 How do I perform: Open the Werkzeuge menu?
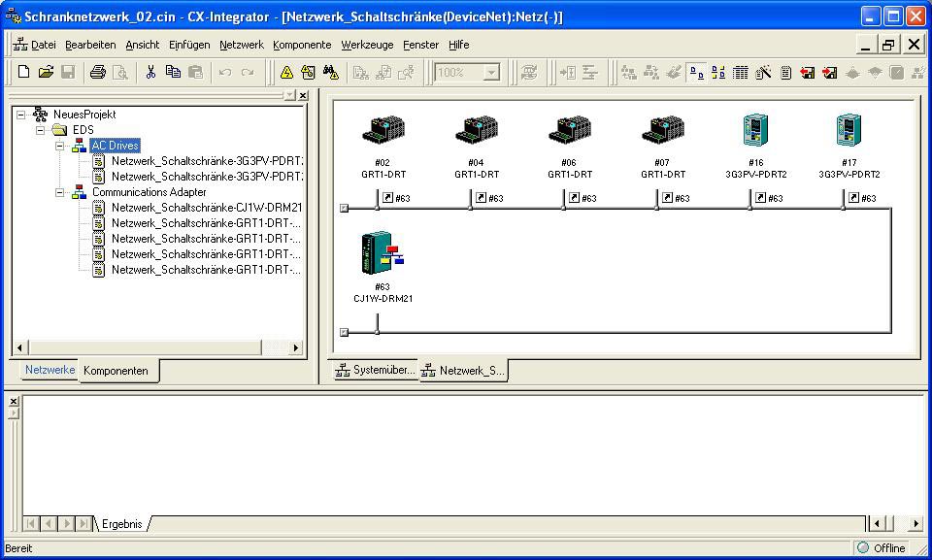point(367,45)
